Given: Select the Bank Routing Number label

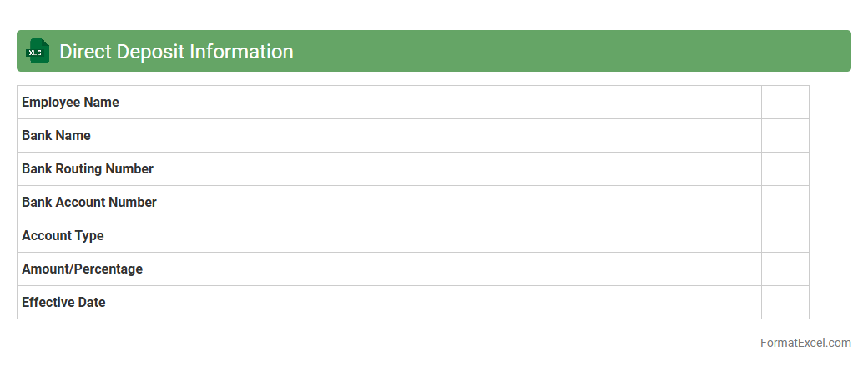Looking at the screenshot, I should tap(88, 169).
